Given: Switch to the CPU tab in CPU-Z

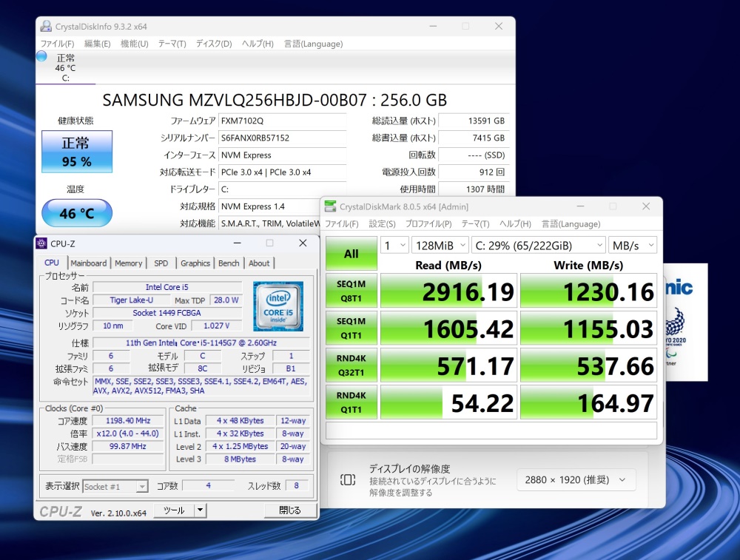Looking at the screenshot, I should click(52, 263).
